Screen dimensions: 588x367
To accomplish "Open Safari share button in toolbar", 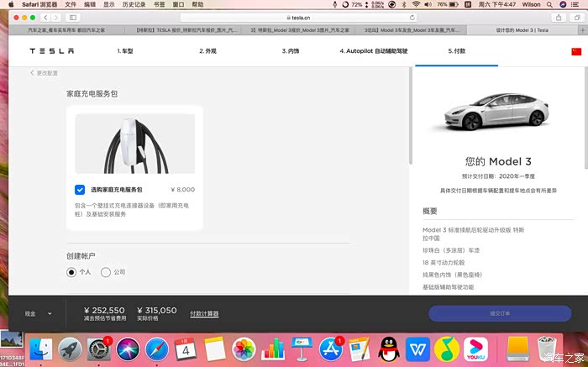I will [559, 17].
